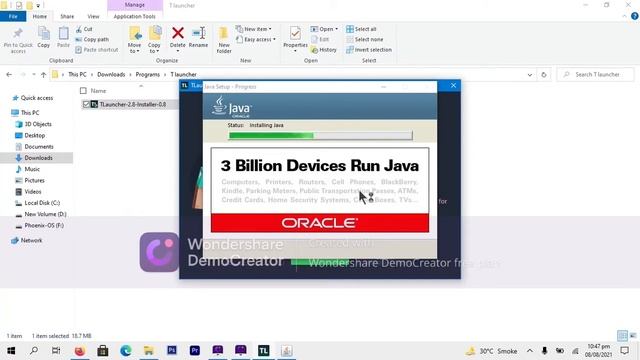Screen dimensions: 640x360
Task: Toggle the select-all checkbox beside Name
Action: pyautogui.click(x=83, y=91)
